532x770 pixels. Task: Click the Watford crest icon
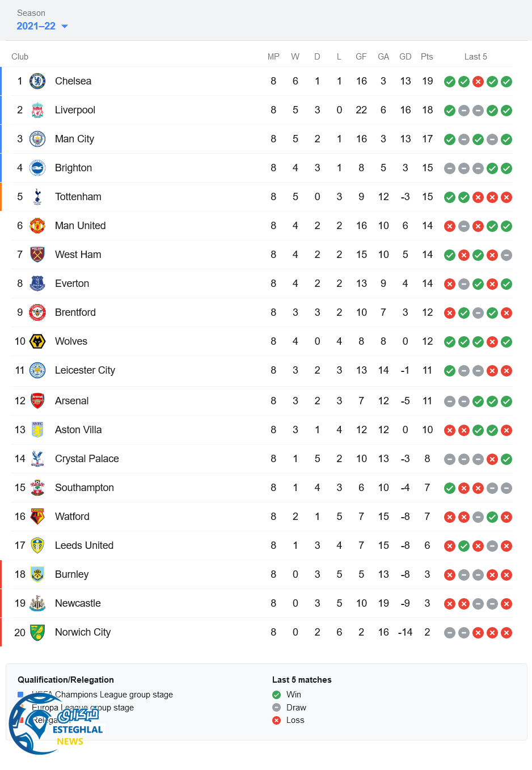[x=37, y=517]
